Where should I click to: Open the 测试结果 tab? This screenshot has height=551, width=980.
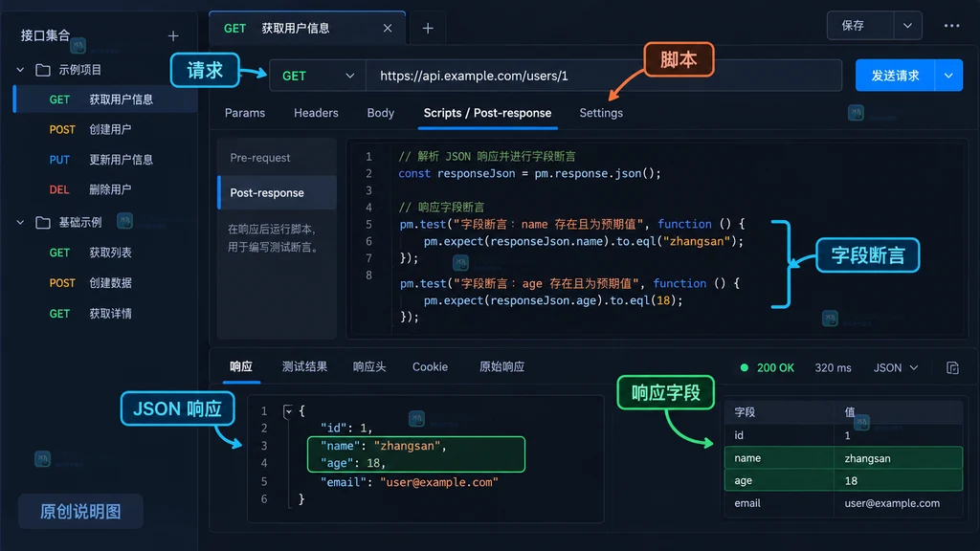coord(304,366)
